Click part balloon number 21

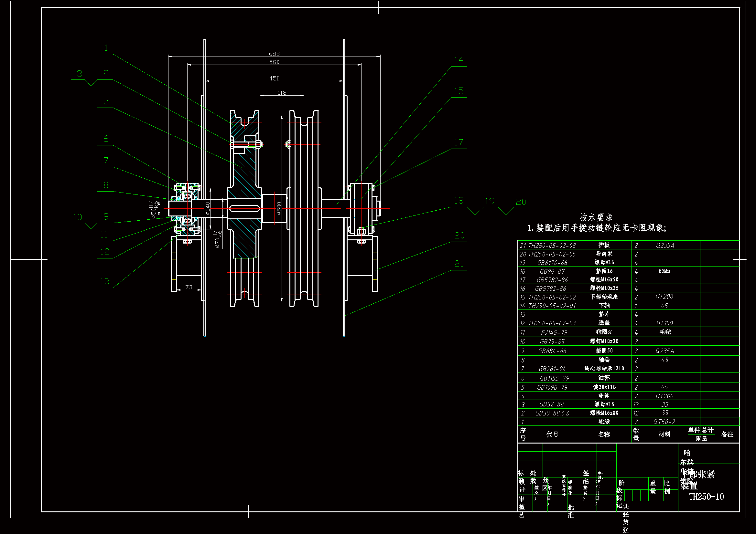459,264
